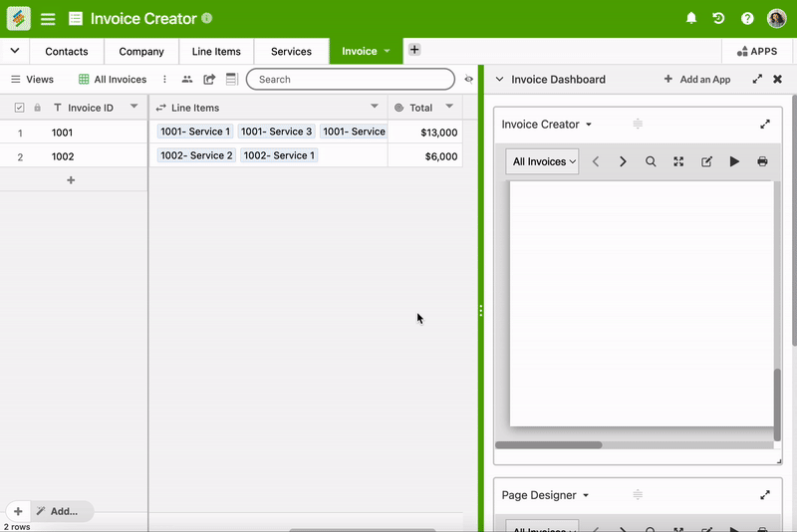Open invoice 1002 record
797x532 pixels.
pyautogui.click(x=63, y=156)
